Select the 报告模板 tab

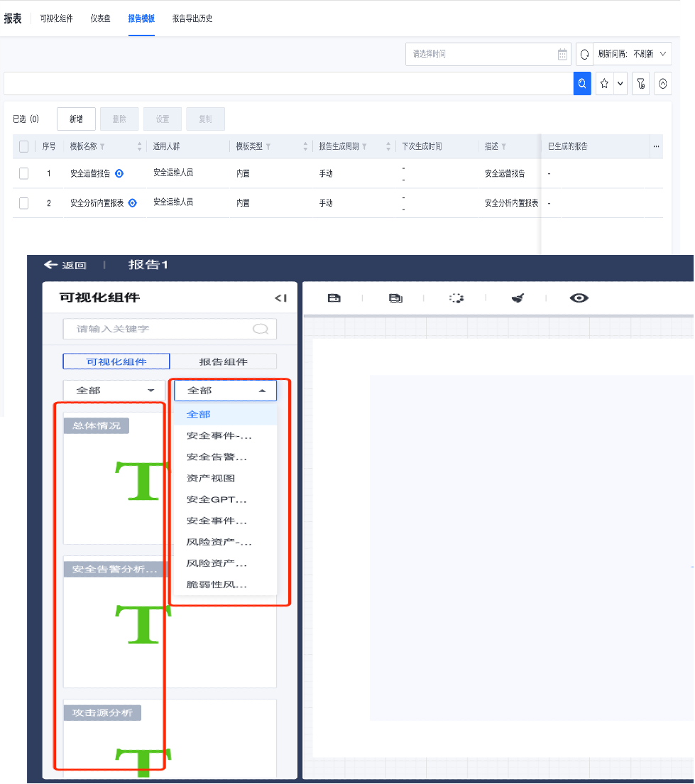click(141, 18)
